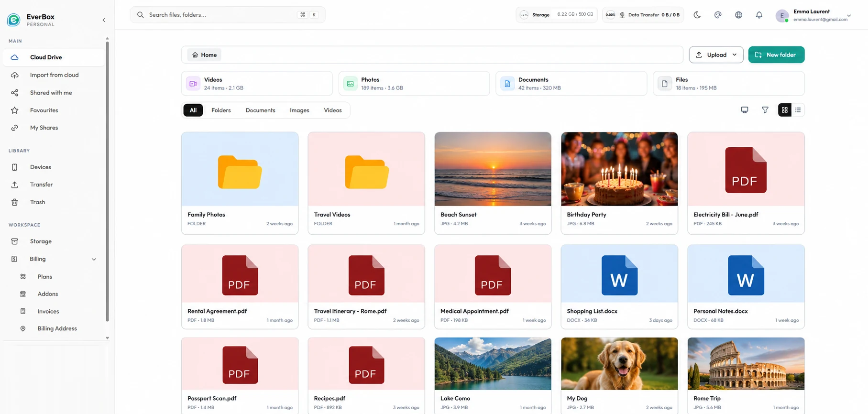Select the Images filter tab
This screenshot has width=868, height=414.
[299, 110]
